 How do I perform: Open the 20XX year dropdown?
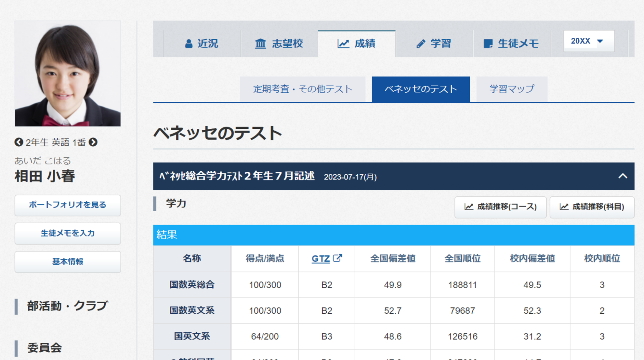coord(589,41)
